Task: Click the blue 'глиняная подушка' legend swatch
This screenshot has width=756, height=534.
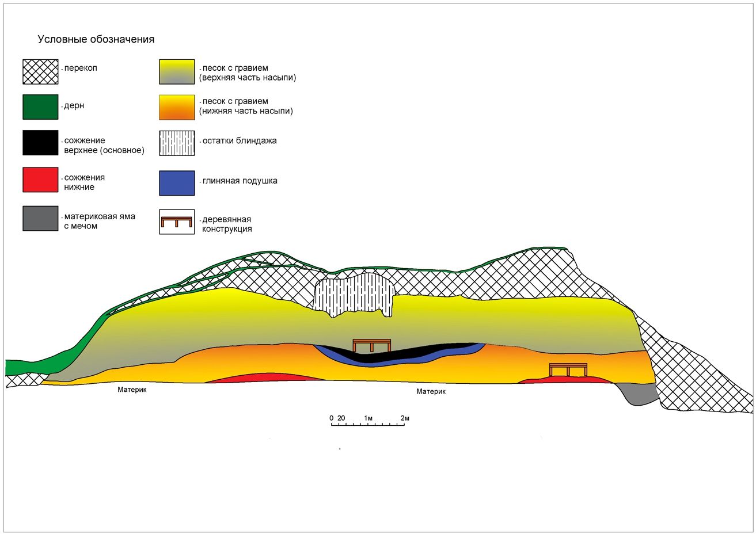Action: pyautogui.click(x=177, y=183)
